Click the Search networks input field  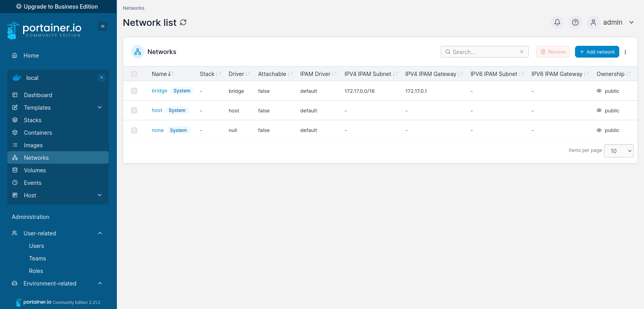click(485, 52)
